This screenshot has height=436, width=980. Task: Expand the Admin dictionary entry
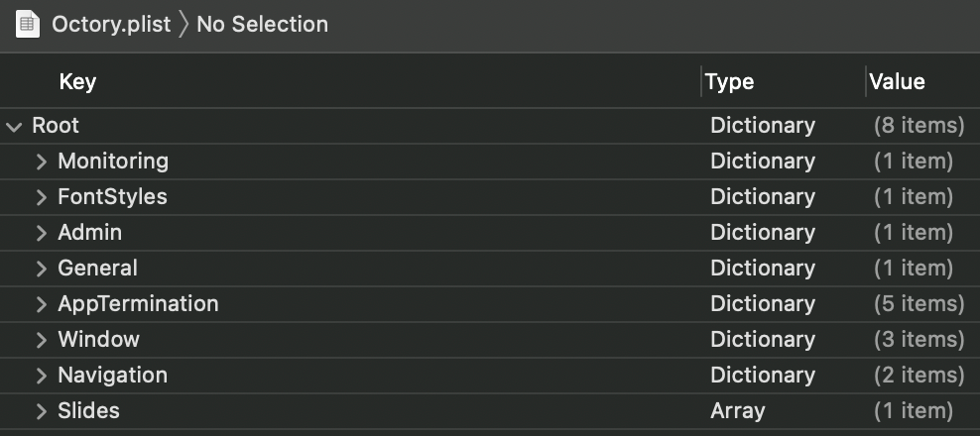click(41, 233)
